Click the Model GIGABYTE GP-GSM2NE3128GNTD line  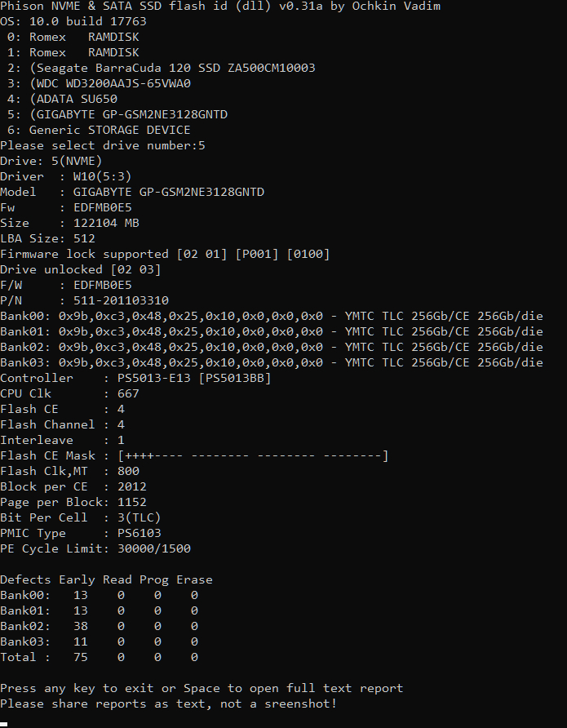pos(132,192)
